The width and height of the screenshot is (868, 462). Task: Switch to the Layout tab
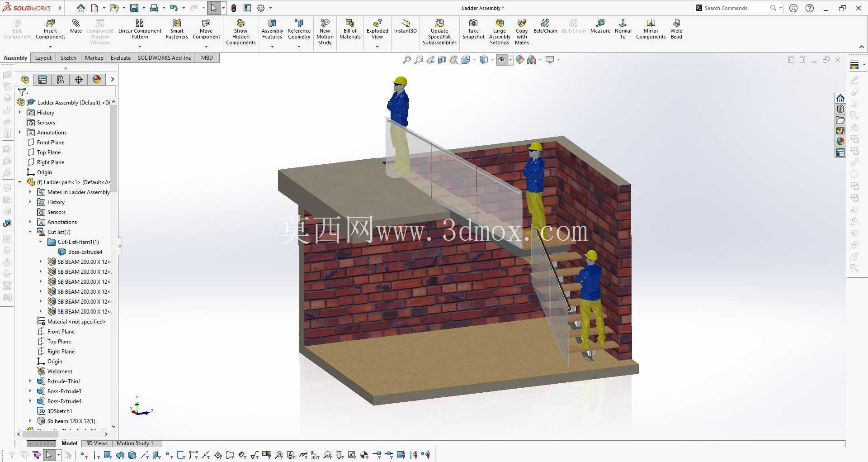[x=43, y=58]
